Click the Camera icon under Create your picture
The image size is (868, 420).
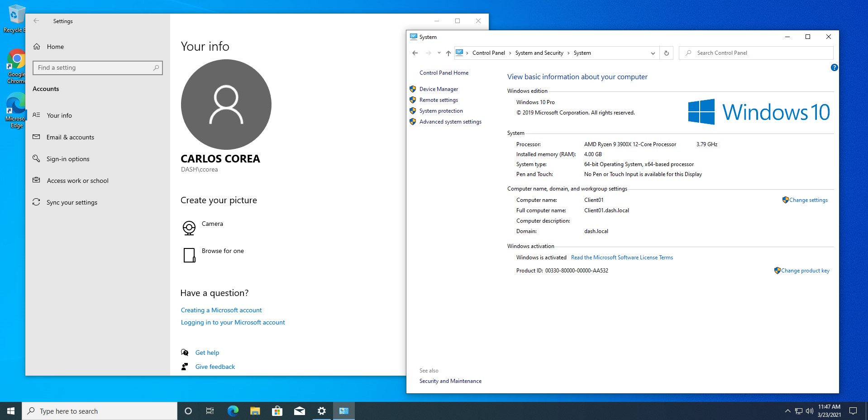pyautogui.click(x=189, y=228)
